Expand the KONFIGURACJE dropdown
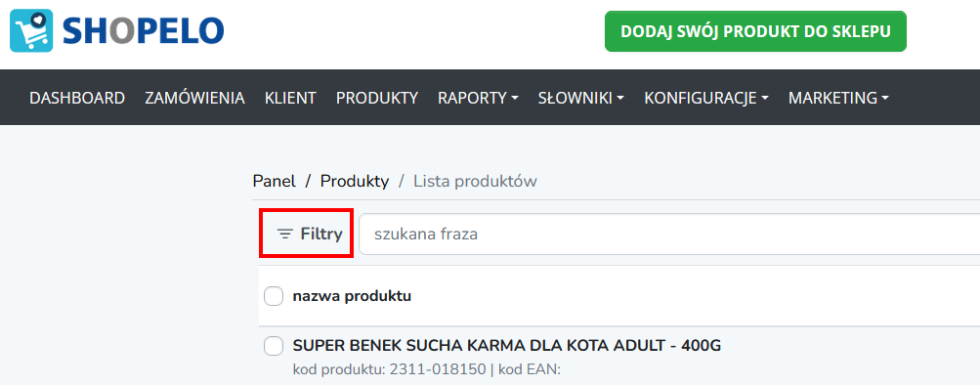The height and width of the screenshot is (385, 980). coord(706,98)
